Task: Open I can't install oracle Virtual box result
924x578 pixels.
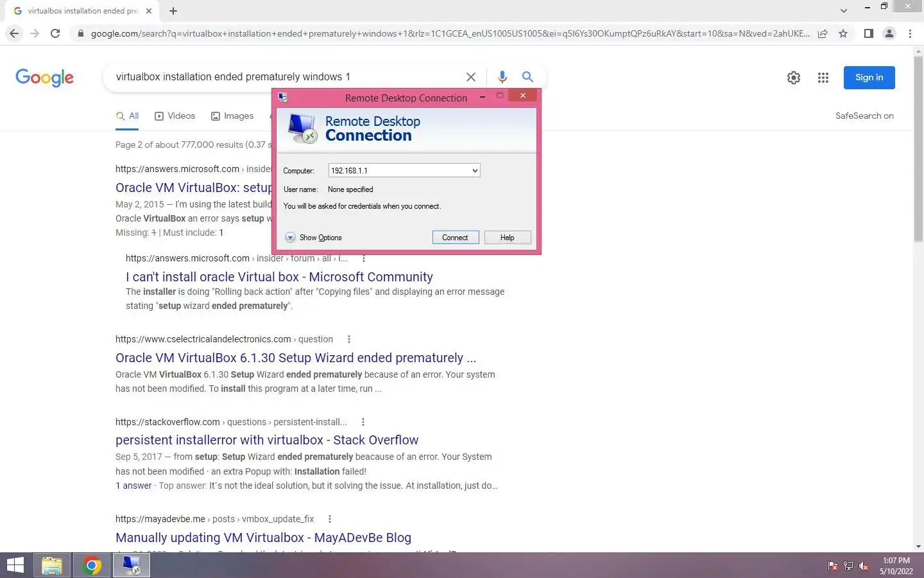Action: pyautogui.click(x=279, y=277)
